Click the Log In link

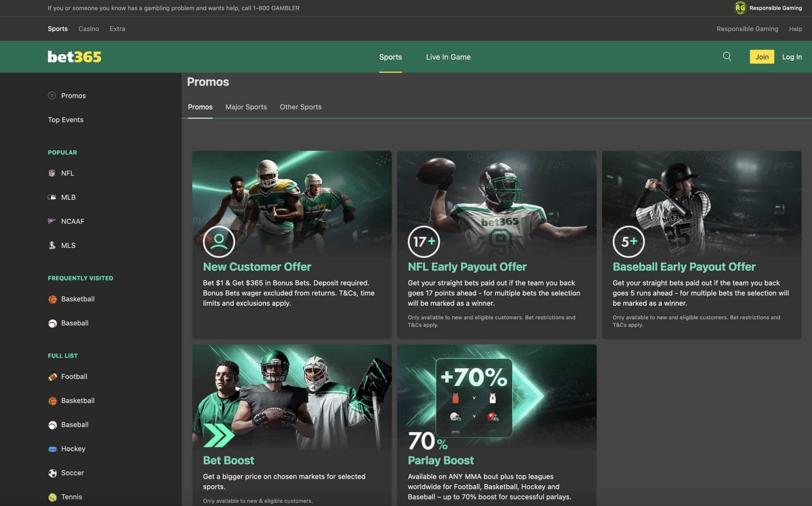point(792,57)
